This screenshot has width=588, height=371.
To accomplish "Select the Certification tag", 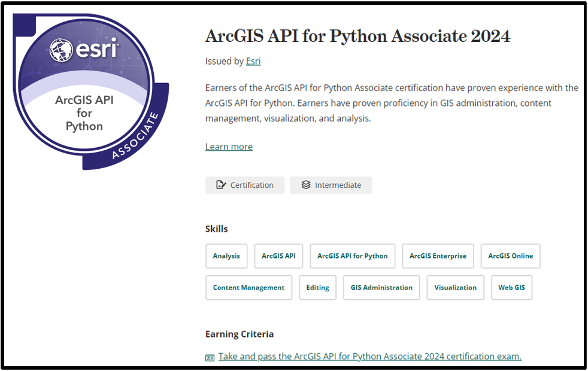I will [245, 185].
